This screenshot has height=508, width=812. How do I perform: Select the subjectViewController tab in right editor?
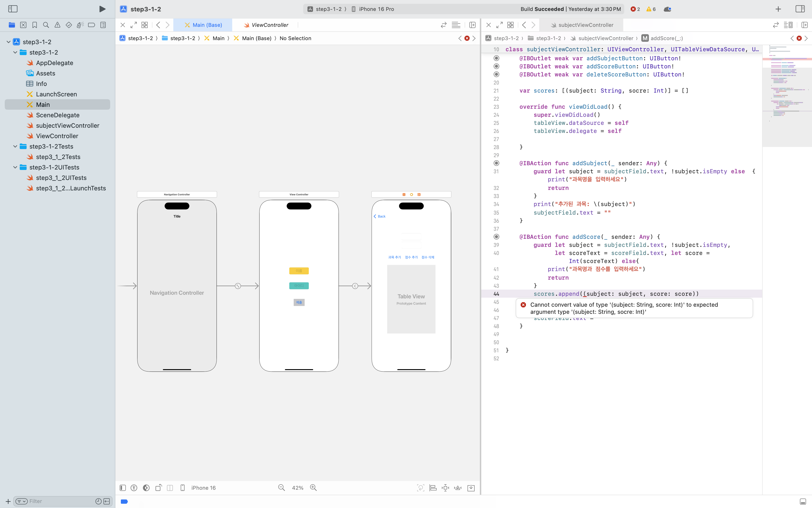[581, 25]
